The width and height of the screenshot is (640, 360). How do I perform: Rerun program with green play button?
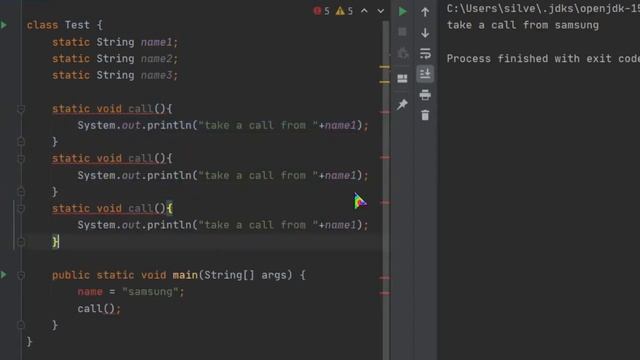point(402,11)
